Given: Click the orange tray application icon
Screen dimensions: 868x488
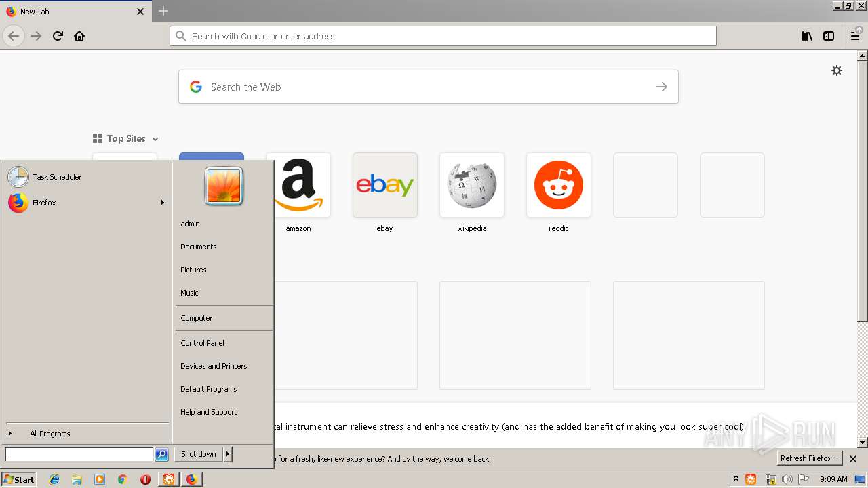Looking at the screenshot, I should [x=751, y=479].
